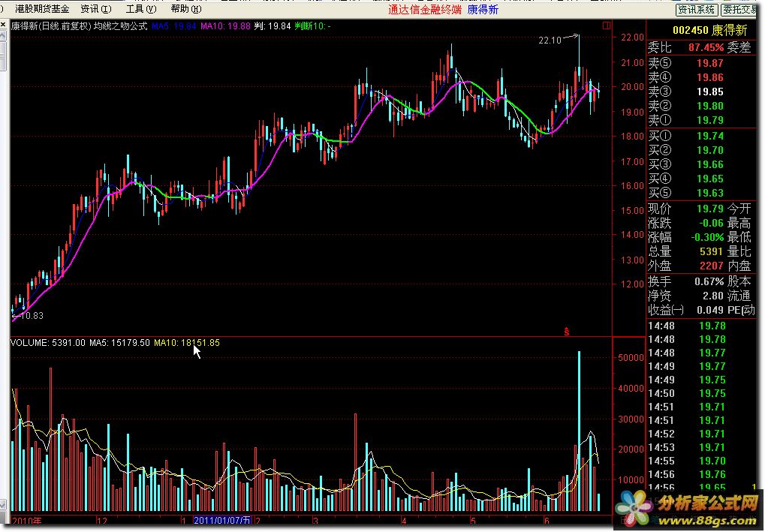Click the 12 month label on time axis

tap(102, 520)
